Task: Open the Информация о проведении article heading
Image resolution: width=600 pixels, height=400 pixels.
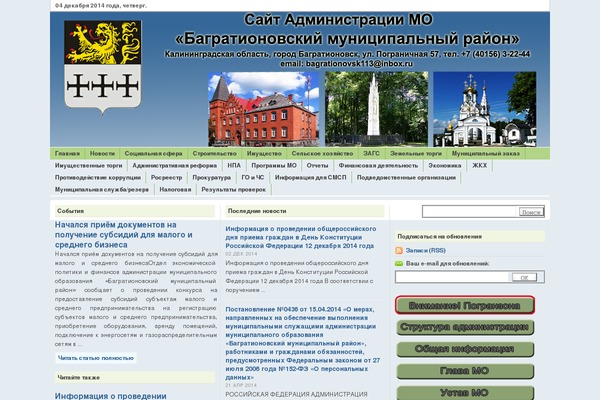Action: tap(111, 396)
